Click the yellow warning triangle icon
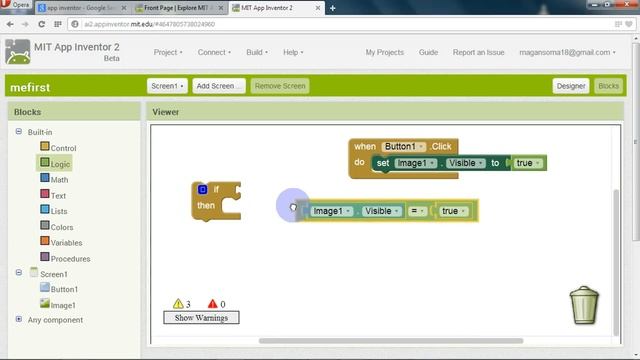 (x=178, y=304)
